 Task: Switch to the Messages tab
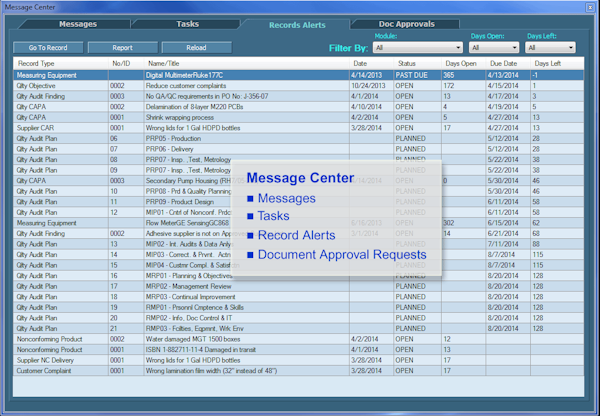[78, 24]
